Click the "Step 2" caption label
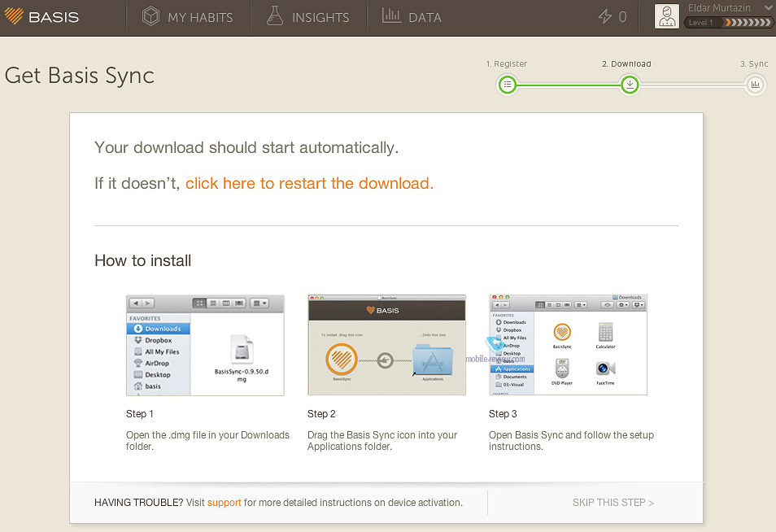The width and height of the screenshot is (776, 532). (321, 414)
